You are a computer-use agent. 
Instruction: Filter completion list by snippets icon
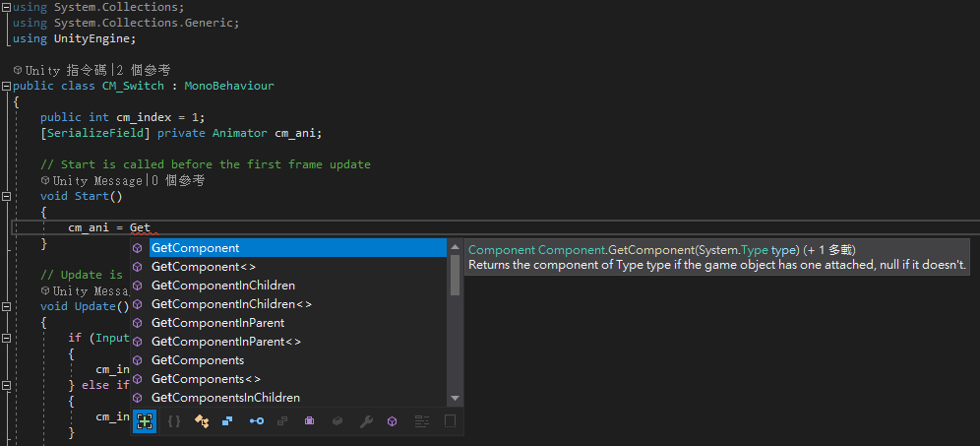[x=450, y=421]
